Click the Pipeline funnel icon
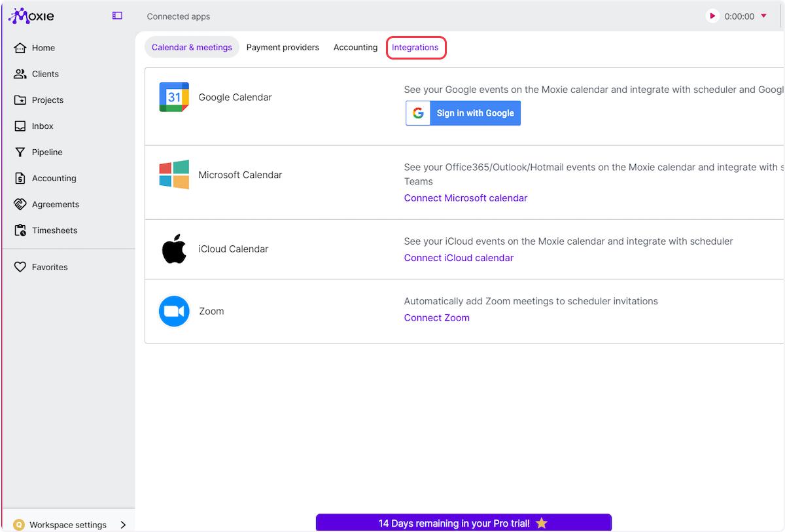The width and height of the screenshot is (785, 532). [x=20, y=152]
